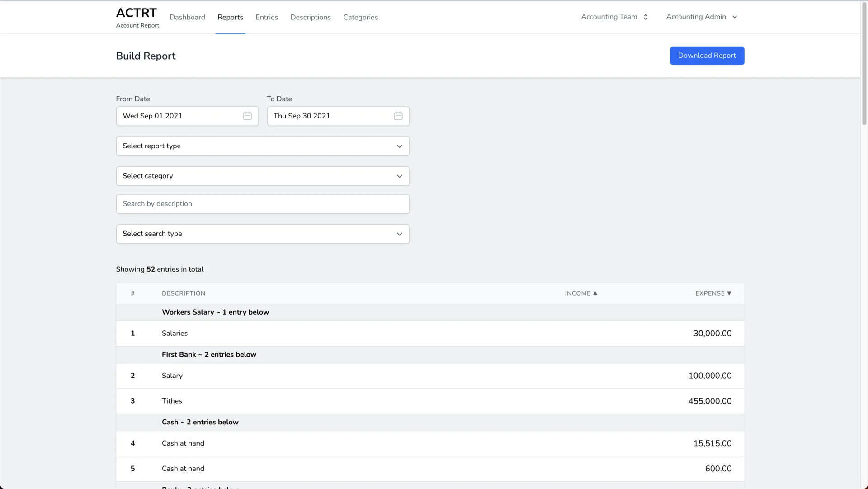Viewport: 868px width, 489px height.
Task: Click the 30,000.00 expense value
Action: coord(712,334)
